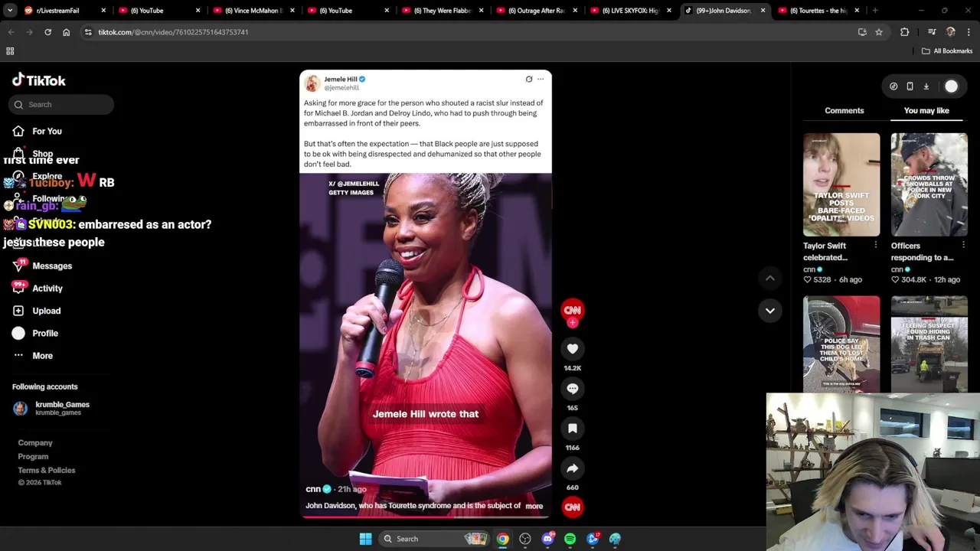The image size is (980, 551).
Task: Click the Windows taskbar Search box
Action: 433,539
